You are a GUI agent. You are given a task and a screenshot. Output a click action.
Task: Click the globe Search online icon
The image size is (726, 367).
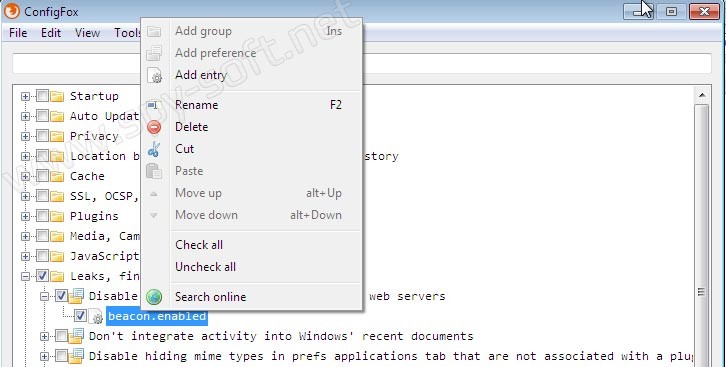[x=154, y=297]
